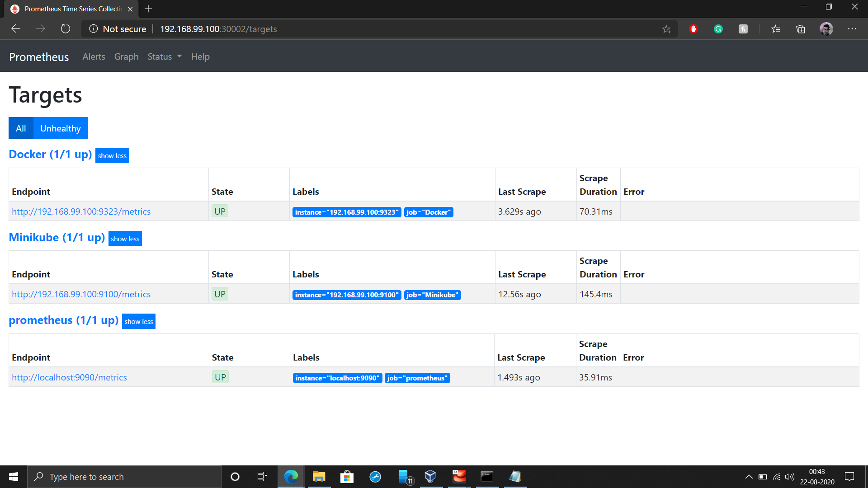Toggle show less on the prometheus job
Screen dimensions: 868x488
point(139,321)
